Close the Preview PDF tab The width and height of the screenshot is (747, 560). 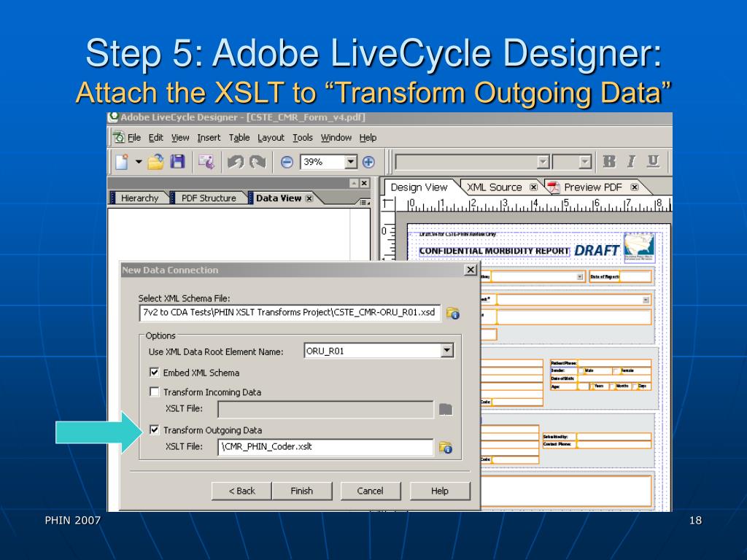pos(634,187)
